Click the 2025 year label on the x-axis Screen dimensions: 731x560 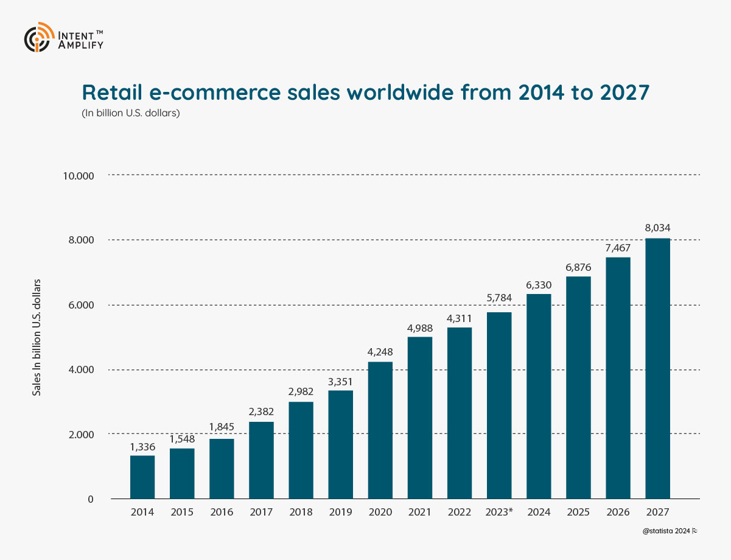click(x=579, y=513)
